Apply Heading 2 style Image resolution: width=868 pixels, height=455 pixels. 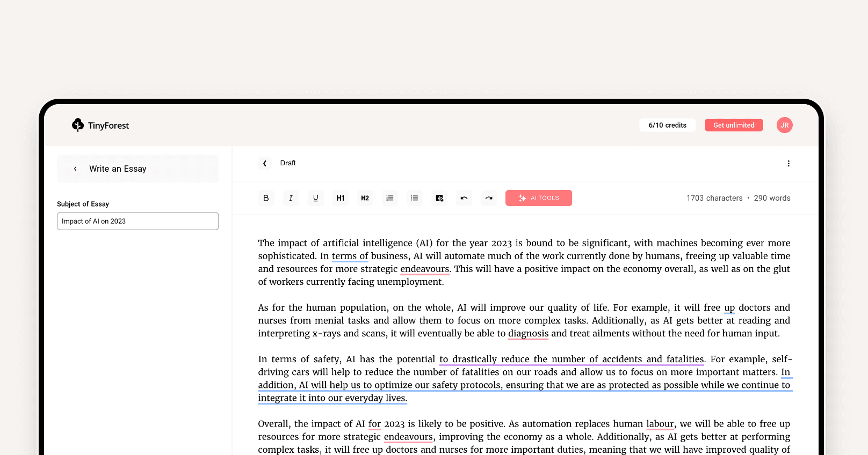click(365, 198)
